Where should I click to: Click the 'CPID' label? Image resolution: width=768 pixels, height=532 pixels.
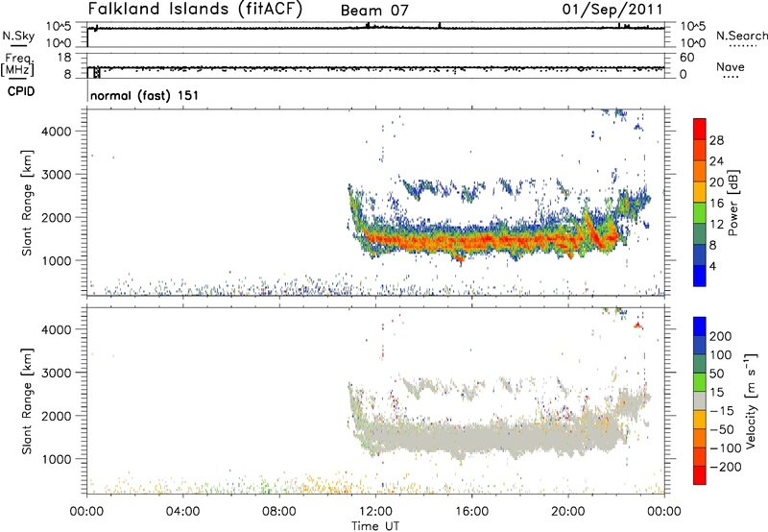pyautogui.click(x=21, y=91)
